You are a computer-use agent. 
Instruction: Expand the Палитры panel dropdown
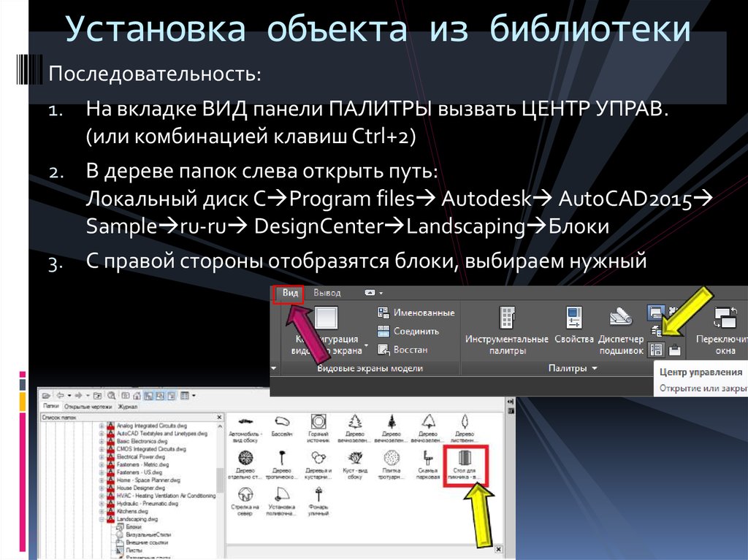coord(595,368)
